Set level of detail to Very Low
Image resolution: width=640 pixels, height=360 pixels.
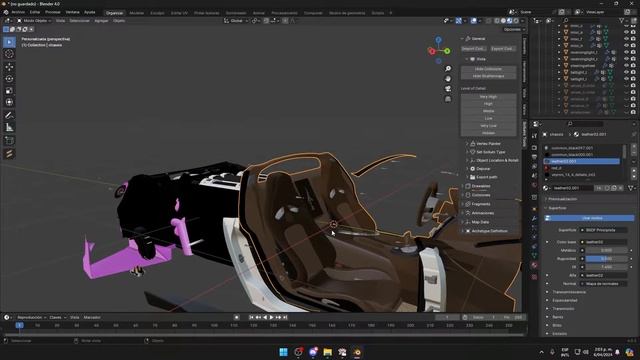[488, 126]
